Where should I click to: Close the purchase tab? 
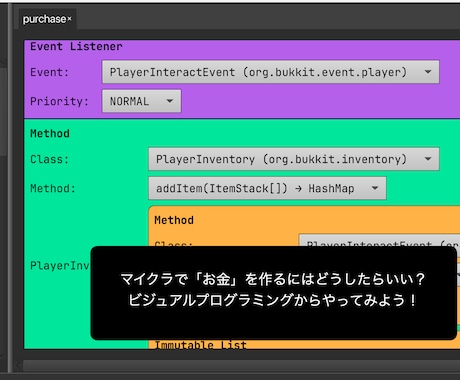point(69,19)
